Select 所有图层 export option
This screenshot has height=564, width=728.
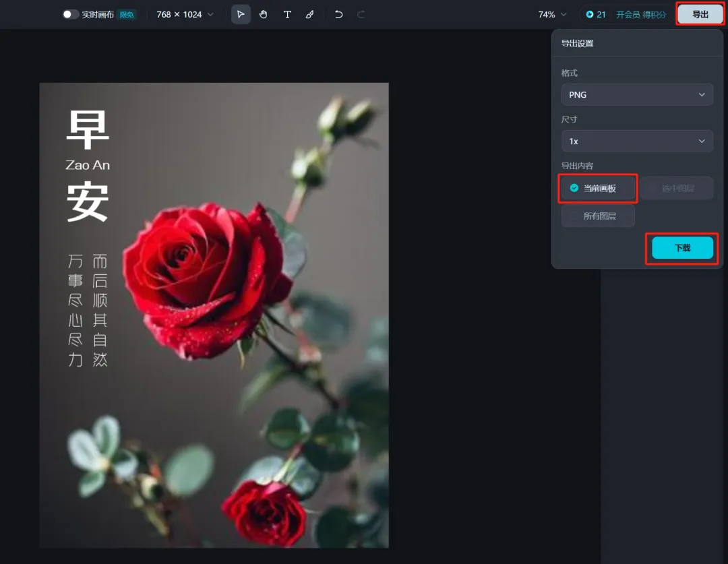[x=597, y=216]
